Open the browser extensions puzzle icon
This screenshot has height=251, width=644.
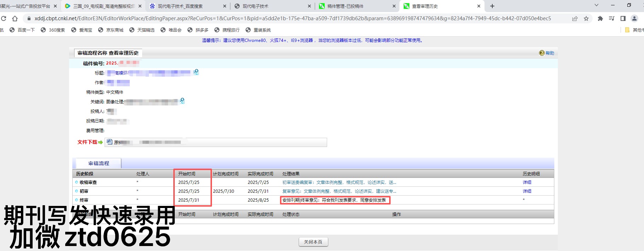click(x=600, y=18)
